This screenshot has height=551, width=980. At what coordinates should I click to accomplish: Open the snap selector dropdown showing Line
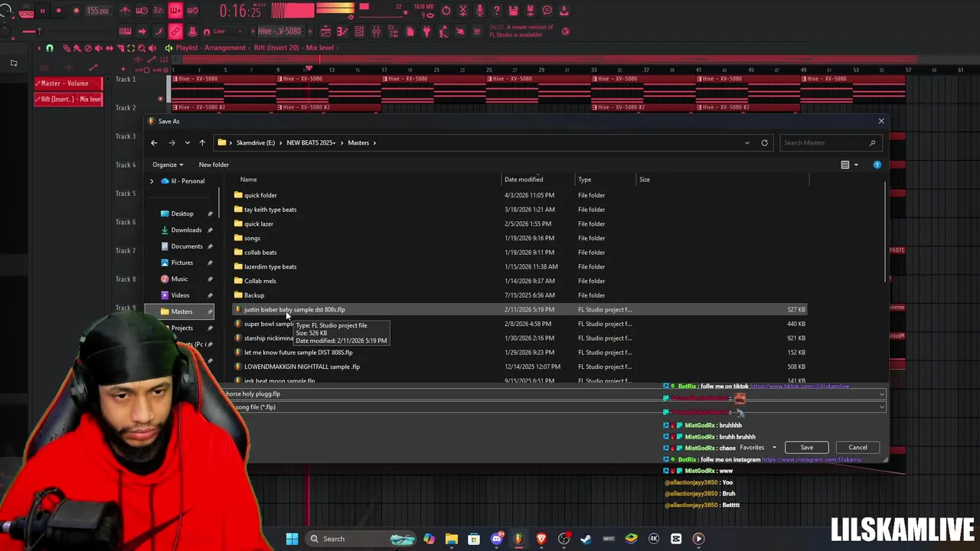pyautogui.click(x=227, y=31)
